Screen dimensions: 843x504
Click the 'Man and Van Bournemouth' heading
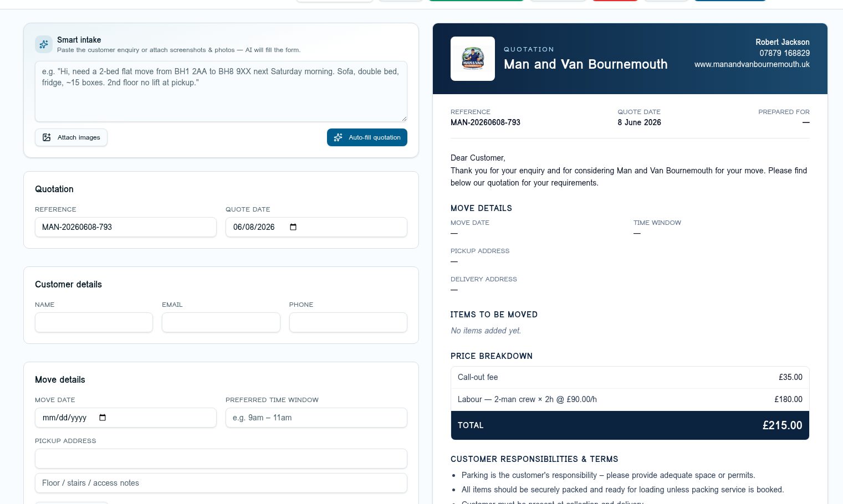pos(586,64)
